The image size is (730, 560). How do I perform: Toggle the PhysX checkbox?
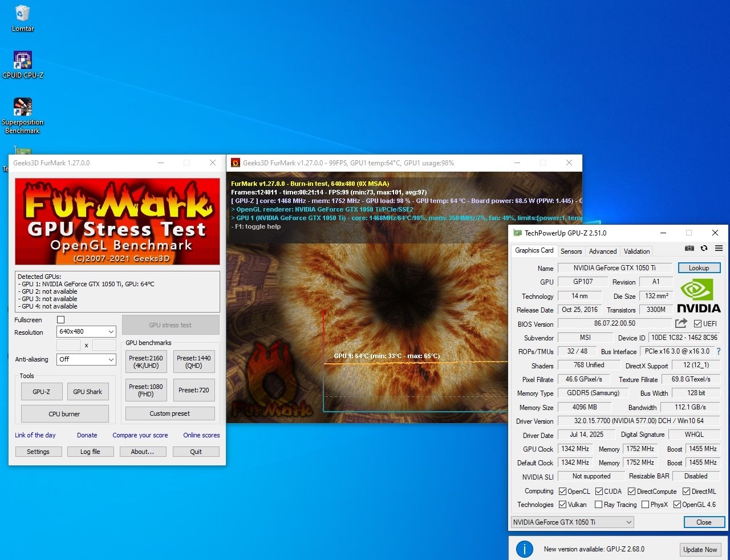(645, 504)
